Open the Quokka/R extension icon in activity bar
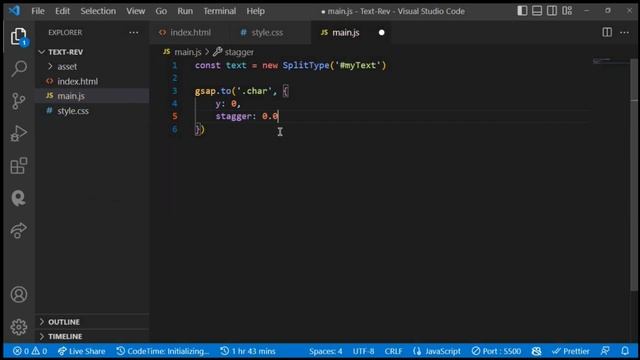Viewport: 640px width, 360px height. [x=18, y=198]
